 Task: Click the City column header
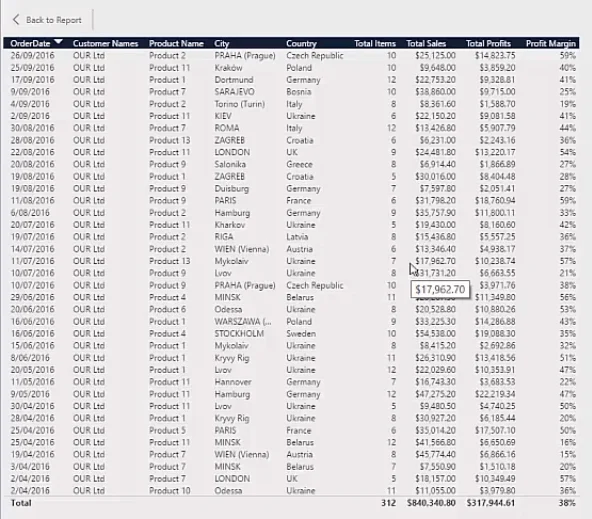pos(222,43)
